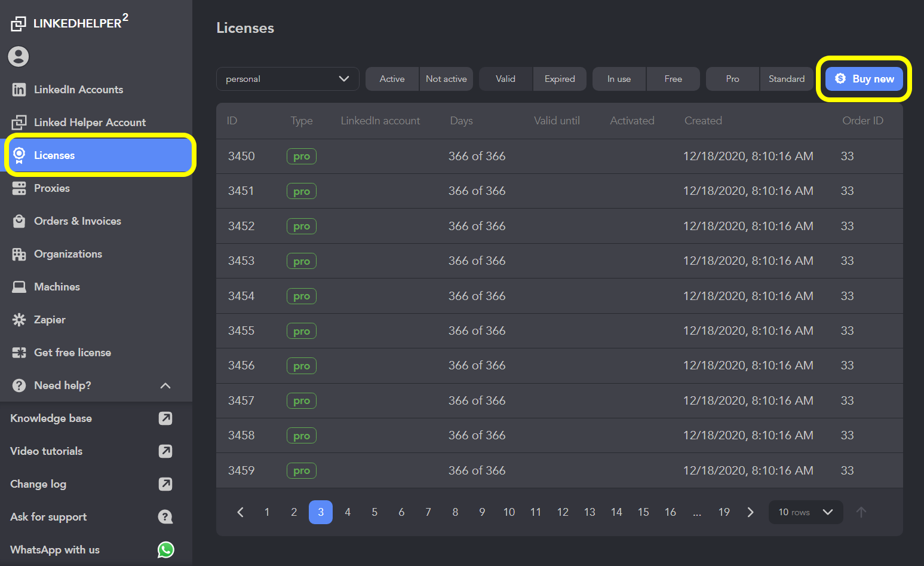Open Get free license menu item
Image resolution: width=924 pixels, height=566 pixels.
96,353
